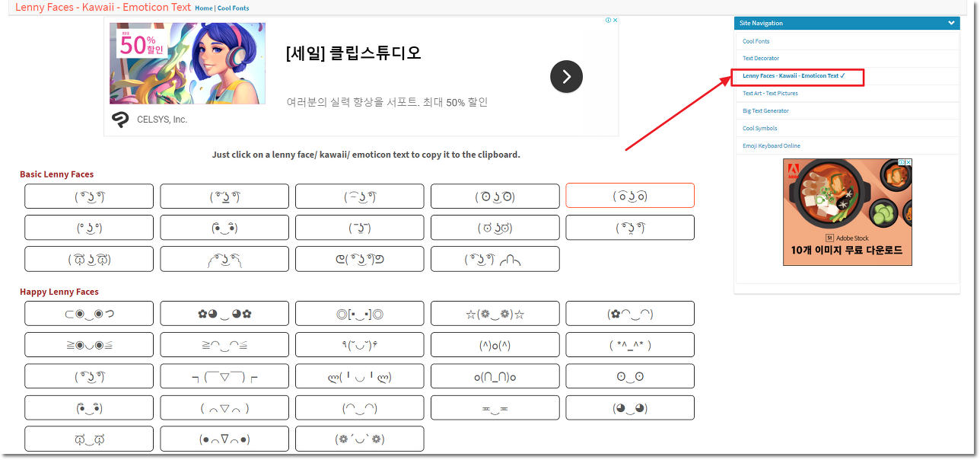Open Cool Fonts link in the page header
Viewport: 980px width, 460px height.
pyautogui.click(x=233, y=8)
